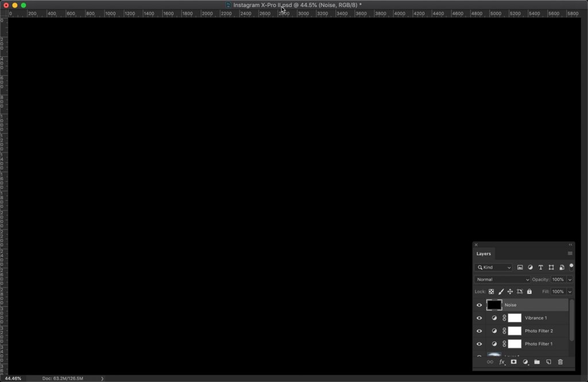Open the Kind filter dropdown
Screen dimensions: 588x382
tap(493, 267)
